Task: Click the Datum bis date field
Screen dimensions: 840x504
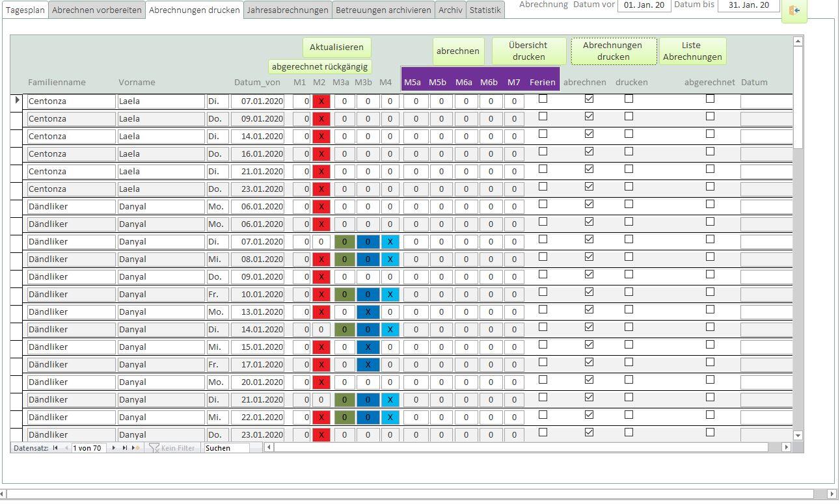Action: (748, 5)
